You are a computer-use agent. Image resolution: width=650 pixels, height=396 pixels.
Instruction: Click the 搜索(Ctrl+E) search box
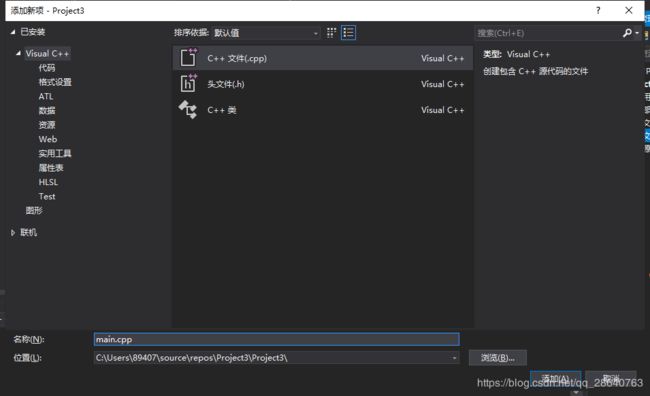point(548,33)
